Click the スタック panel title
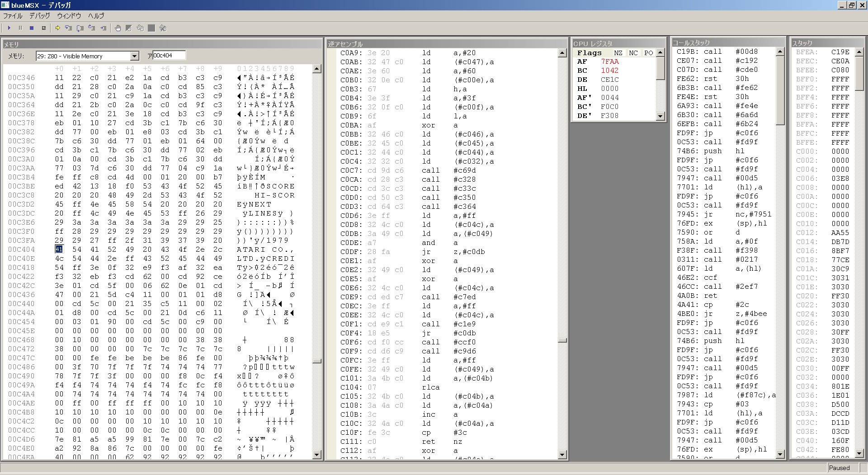This screenshot has width=868, height=475. click(x=827, y=42)
